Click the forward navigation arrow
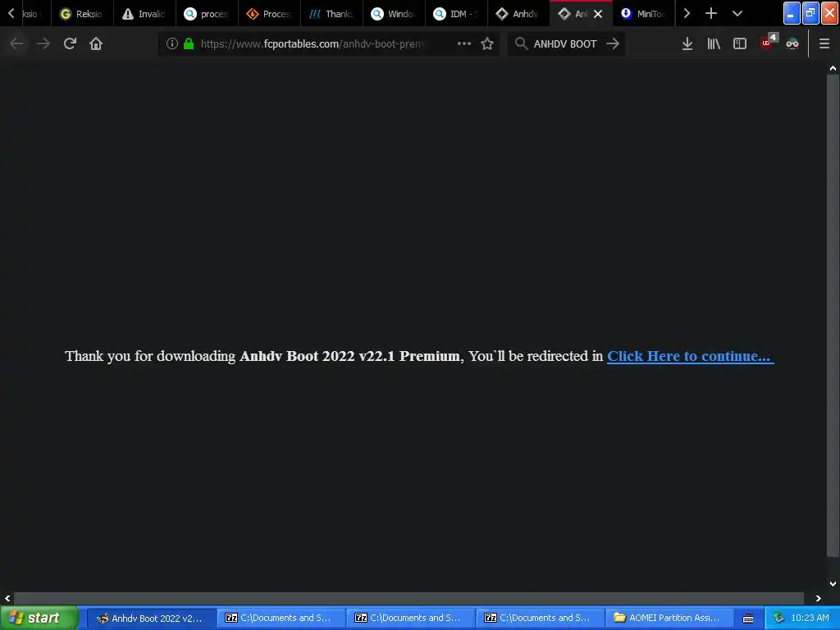Screen dimensions: 840x630 click(43, 43)
